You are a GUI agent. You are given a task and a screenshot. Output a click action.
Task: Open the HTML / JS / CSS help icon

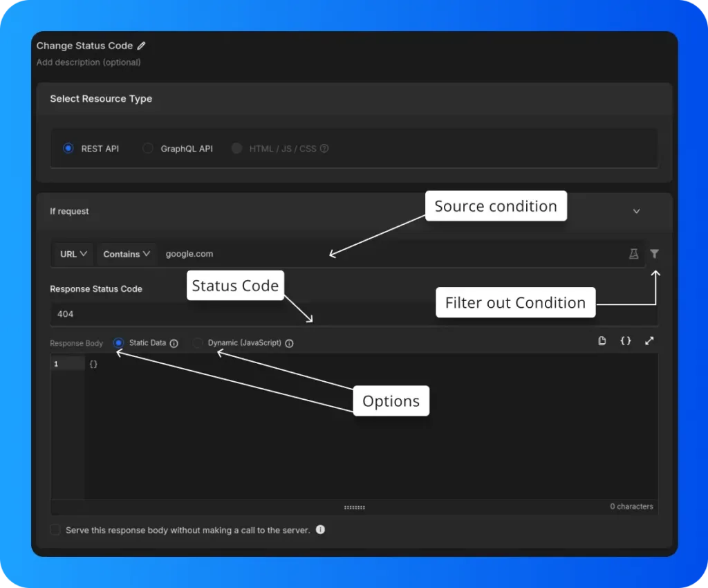(324, 149)
